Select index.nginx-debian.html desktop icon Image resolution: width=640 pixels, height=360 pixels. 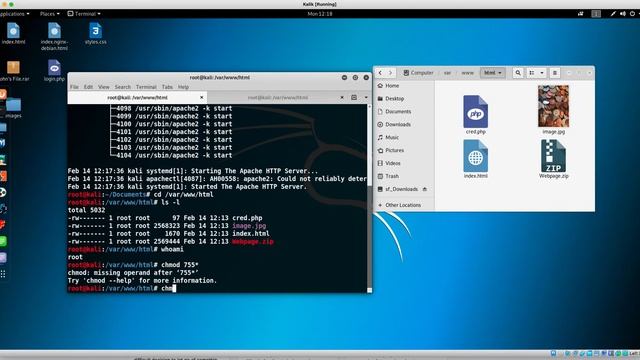click(x=54, y=36)
